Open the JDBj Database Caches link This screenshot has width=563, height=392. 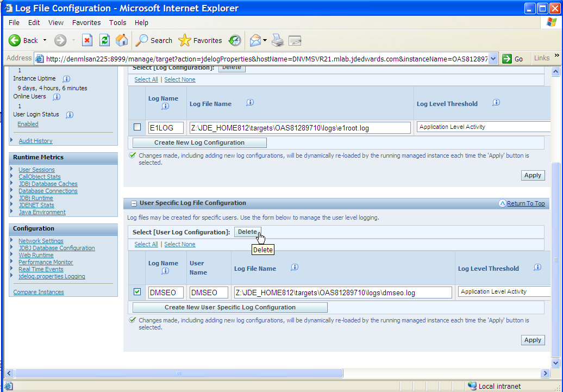pos(48,184)
